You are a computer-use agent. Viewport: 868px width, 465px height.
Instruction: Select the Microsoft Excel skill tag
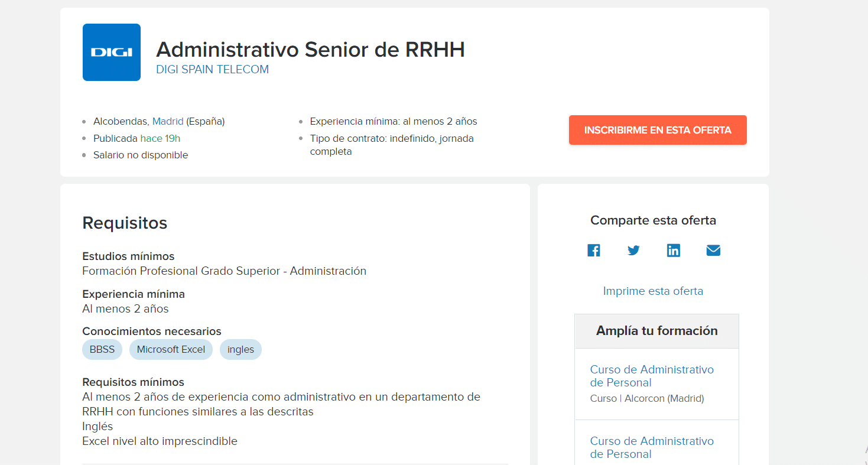(171, 349)
